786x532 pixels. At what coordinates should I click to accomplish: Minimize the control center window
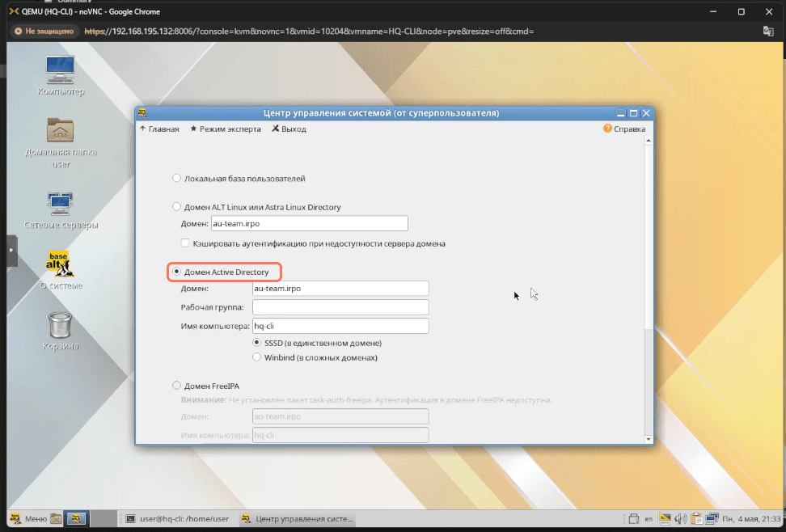point(620,113)
